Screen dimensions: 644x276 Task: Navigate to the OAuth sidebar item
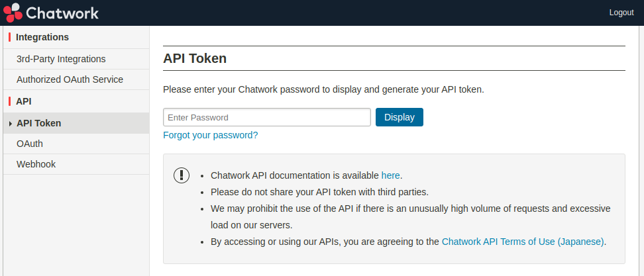click(30, 144)
